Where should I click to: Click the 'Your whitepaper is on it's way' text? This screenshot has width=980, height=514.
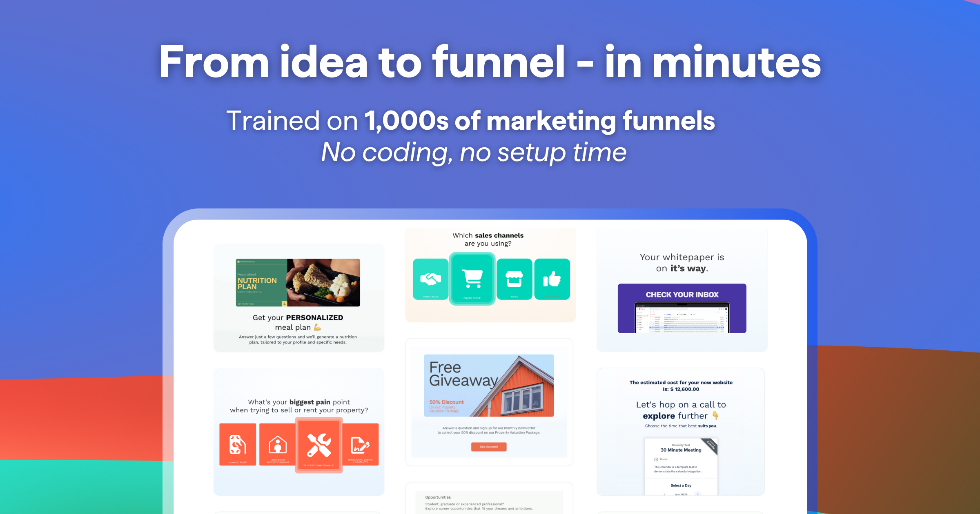(x=682, y=263)
